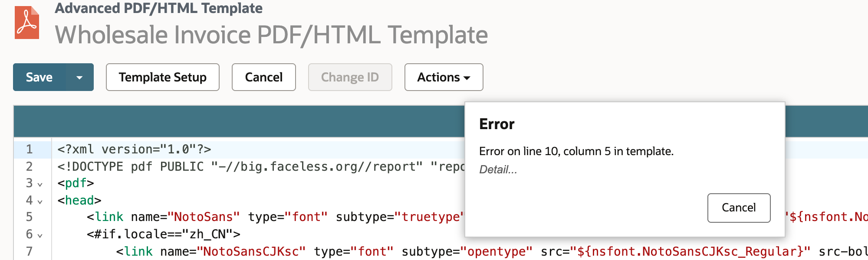
Task: Click line number 7 in gutter
Action: (29, 251)
